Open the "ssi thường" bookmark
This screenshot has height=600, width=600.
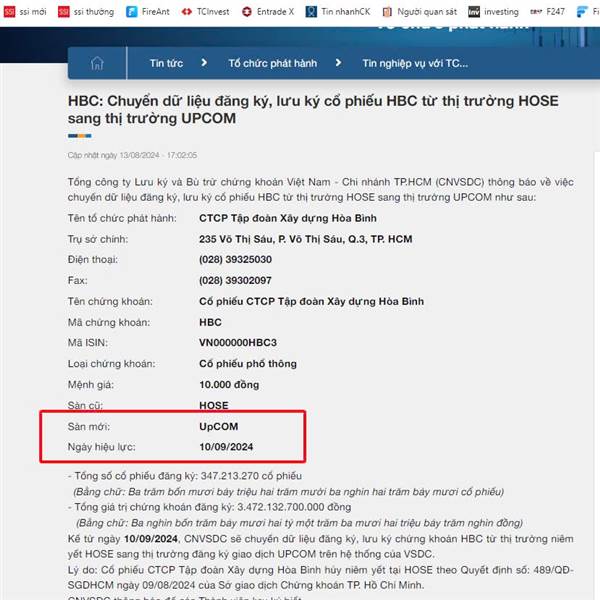pyautogui.click(x=86, y=12)
